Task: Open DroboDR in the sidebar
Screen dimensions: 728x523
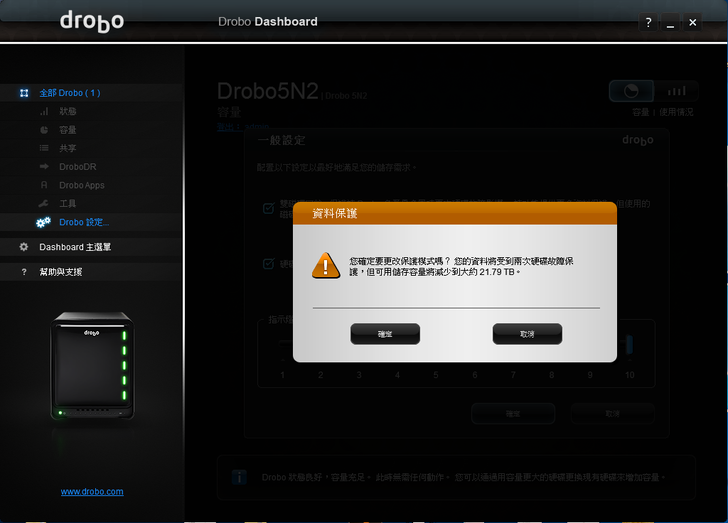Action: click(78, 167)
